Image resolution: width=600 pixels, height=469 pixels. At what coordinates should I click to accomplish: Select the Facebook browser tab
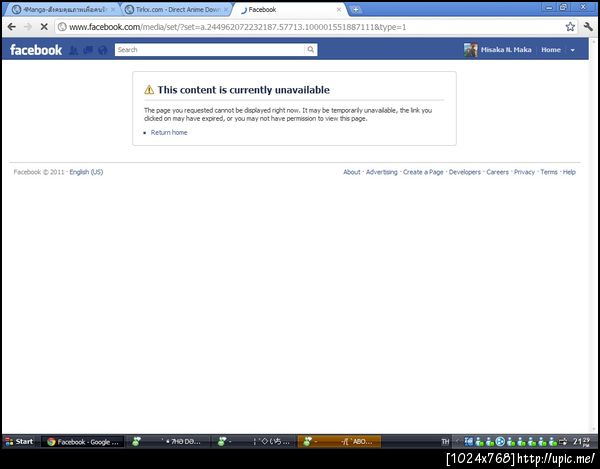pyautogui.click(x=289, y=10)
